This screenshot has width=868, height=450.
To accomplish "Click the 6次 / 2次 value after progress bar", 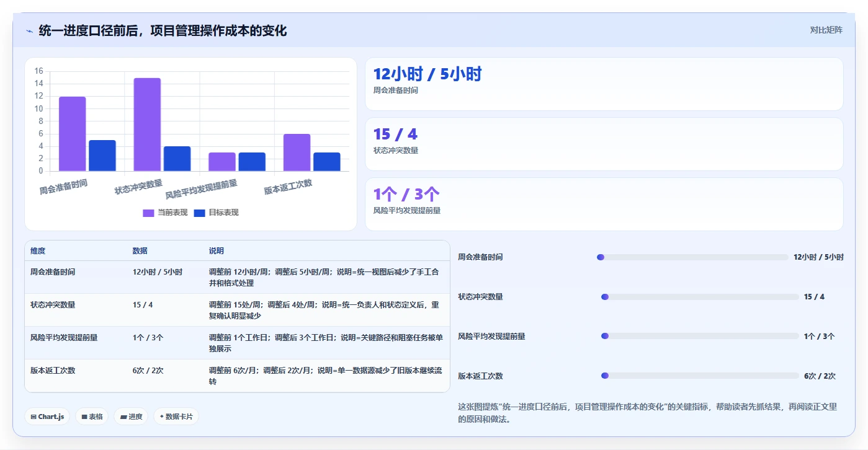I will pos(820,376).
